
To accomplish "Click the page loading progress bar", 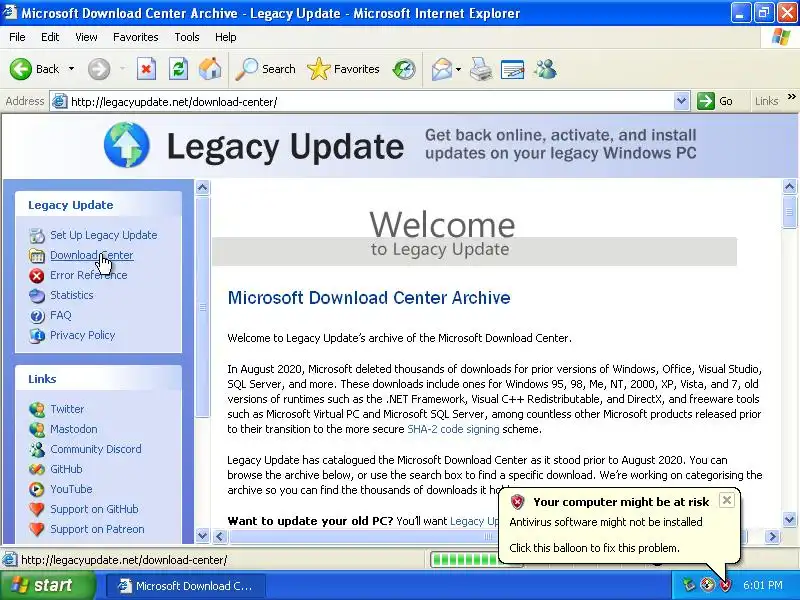I will [464, 560].
